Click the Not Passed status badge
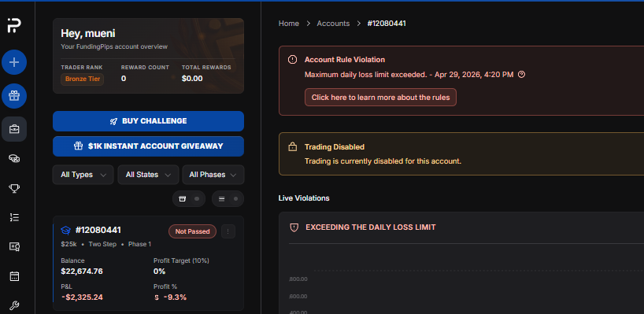 point(192,231)
